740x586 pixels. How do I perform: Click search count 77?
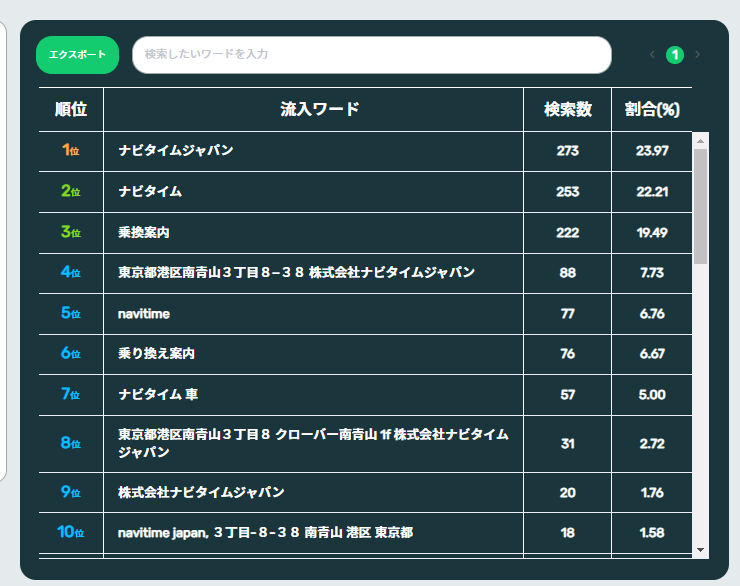click(x=568, y=314)
